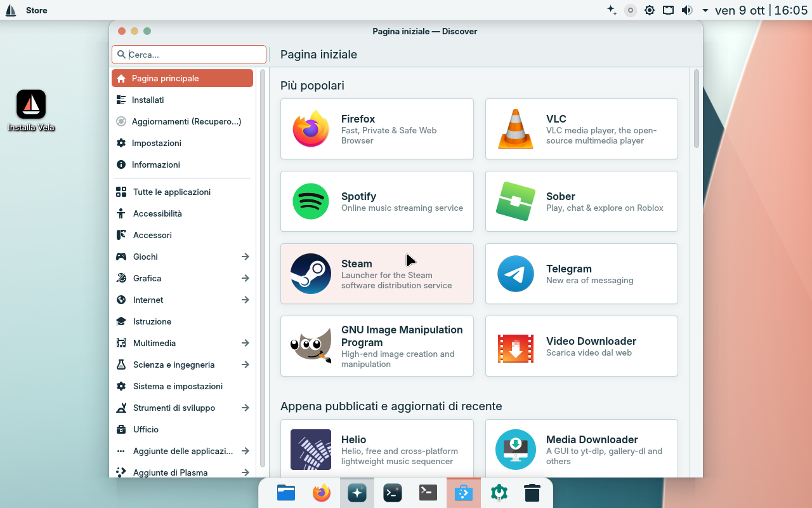Click the Discover store icon in dock

click(464, 493)
